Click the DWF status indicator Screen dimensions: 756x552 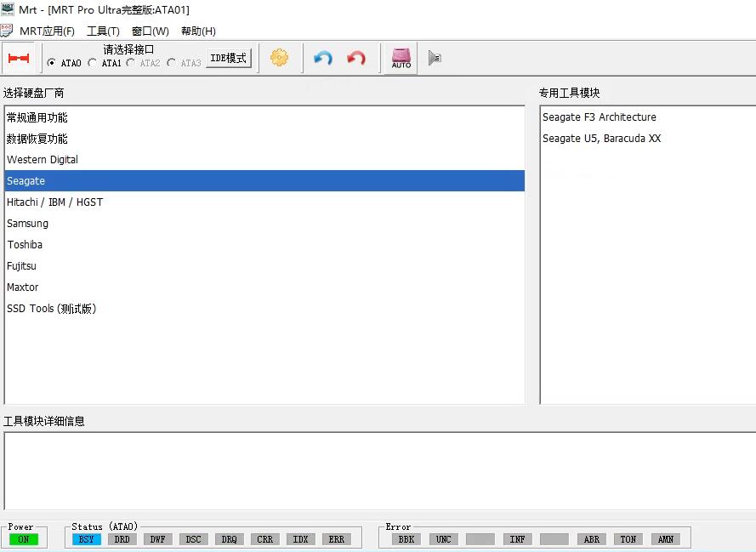coord(157,539)
